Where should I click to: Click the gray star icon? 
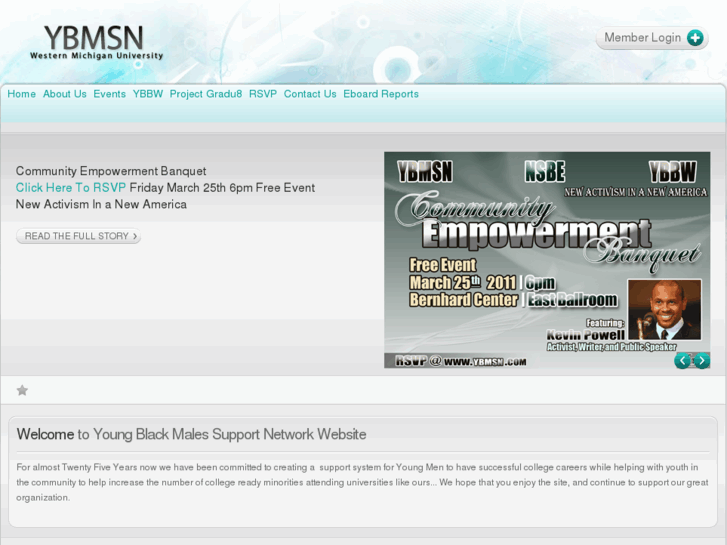pos(22,390)
